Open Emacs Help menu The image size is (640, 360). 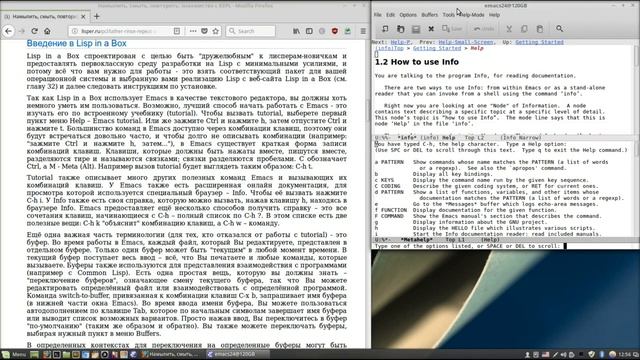pos(494,15)
